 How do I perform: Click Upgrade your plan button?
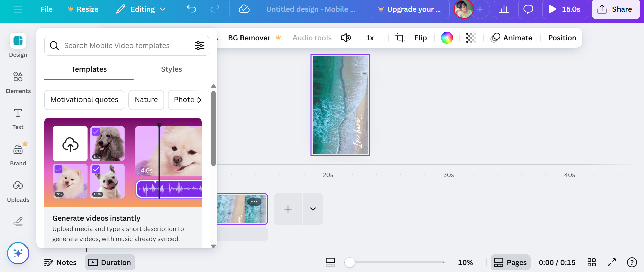click(x=410, y=9)
